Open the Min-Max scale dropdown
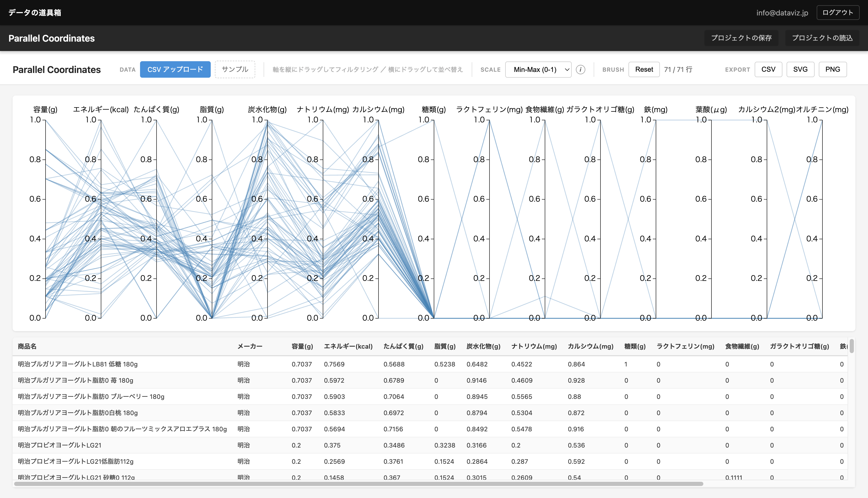This screenshot has width=868, height=498. coord(538,69)
